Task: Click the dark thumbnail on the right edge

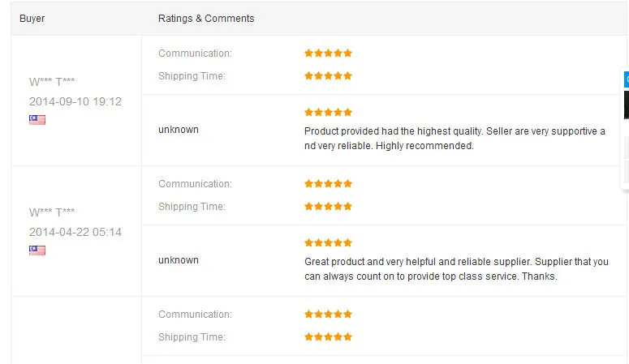Action: point(626,105)
